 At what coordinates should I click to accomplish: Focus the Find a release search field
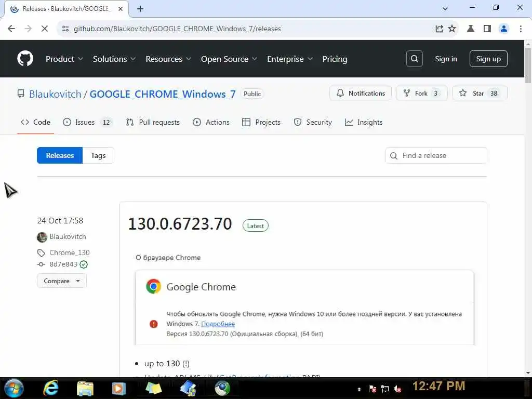coord(436,155)
